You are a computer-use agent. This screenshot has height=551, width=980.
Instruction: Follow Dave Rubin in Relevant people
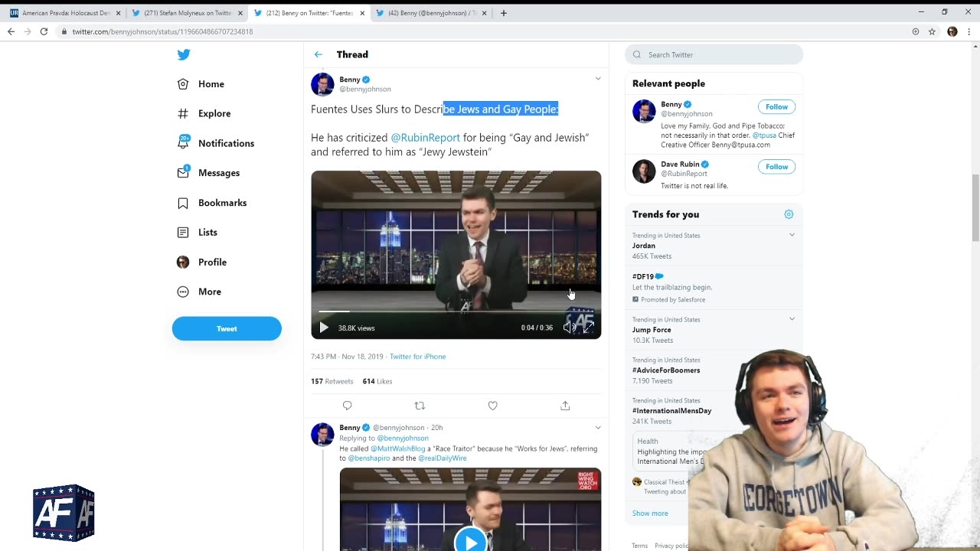tap(776, 166)
